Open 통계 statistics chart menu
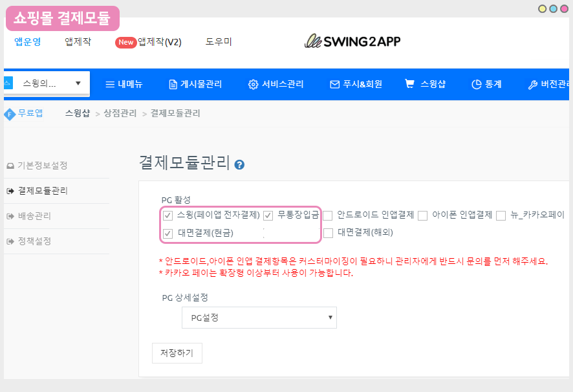The image size is (573, 392). click(x=486, y=84)
